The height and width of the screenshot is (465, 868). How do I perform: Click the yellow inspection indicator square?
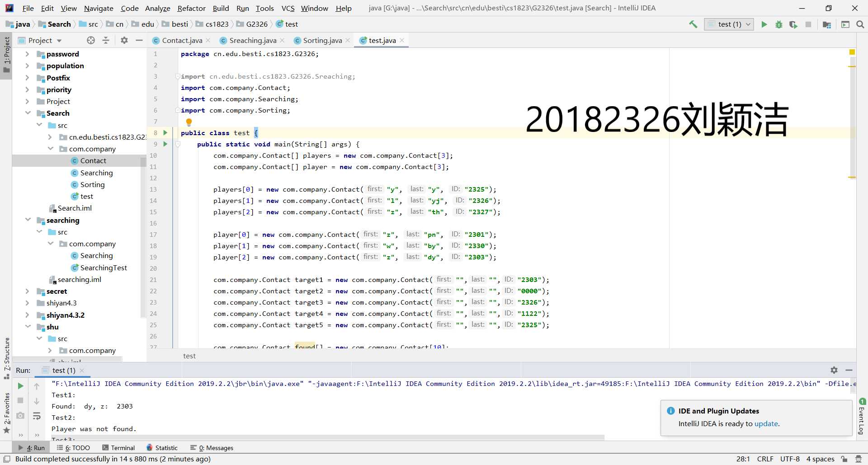pos(852,52)
